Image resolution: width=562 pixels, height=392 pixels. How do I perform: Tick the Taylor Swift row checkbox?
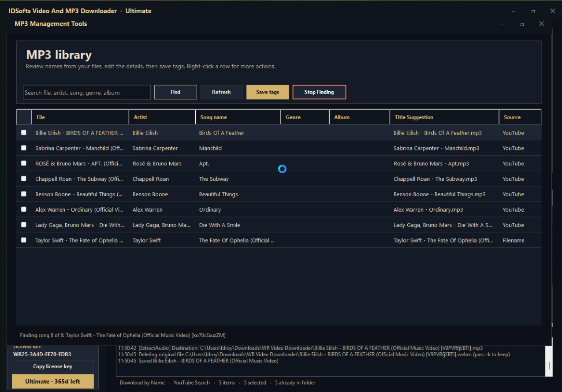[x=24, y=240]
